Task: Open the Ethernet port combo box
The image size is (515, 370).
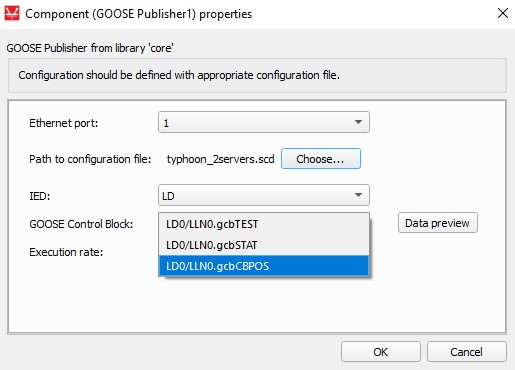Action: pos(264,122)
